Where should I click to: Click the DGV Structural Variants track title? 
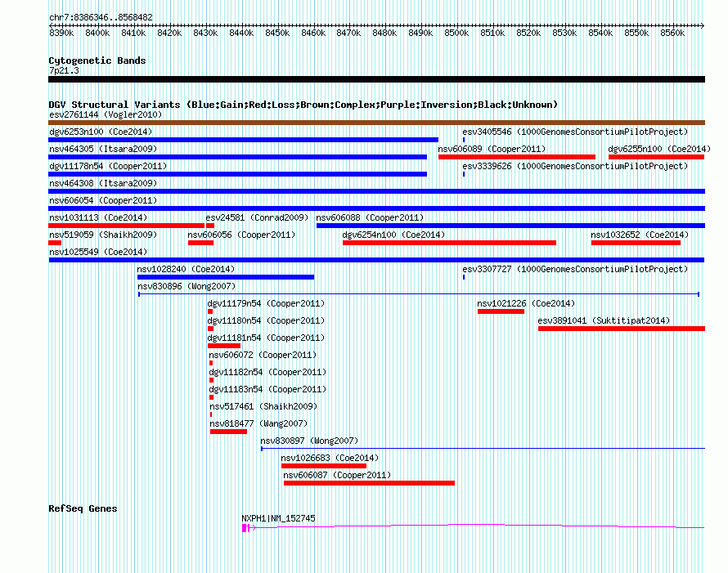(303, 105)
